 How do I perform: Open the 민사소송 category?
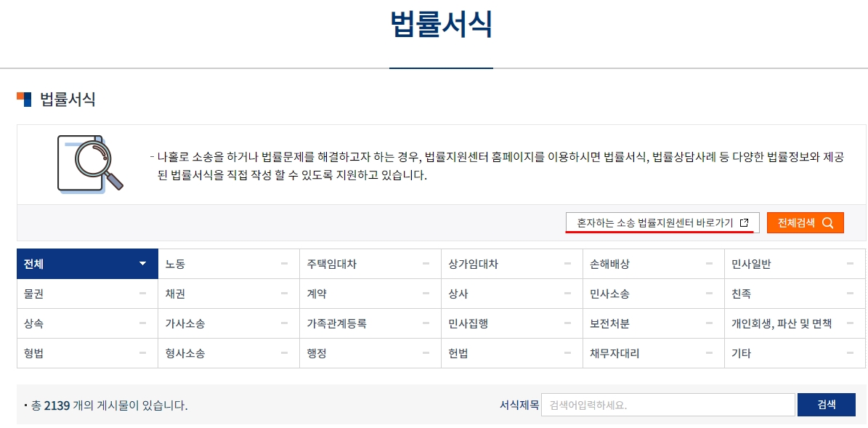click(x=653, y=294)
